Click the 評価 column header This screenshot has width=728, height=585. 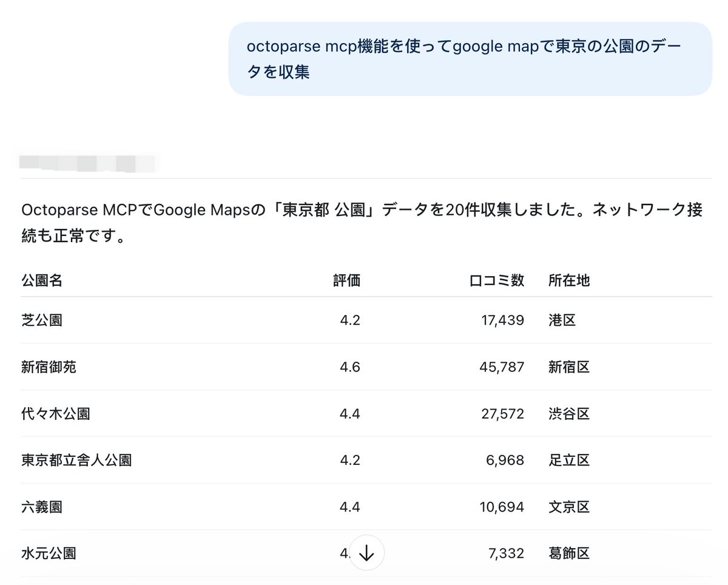click(x=346, y=280)
